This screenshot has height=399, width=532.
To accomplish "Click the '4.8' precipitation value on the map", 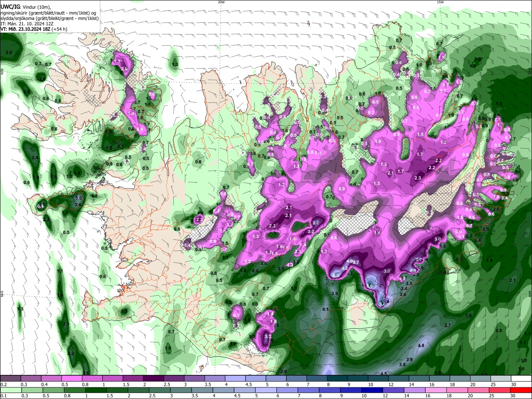I will (x=421, y=345).
